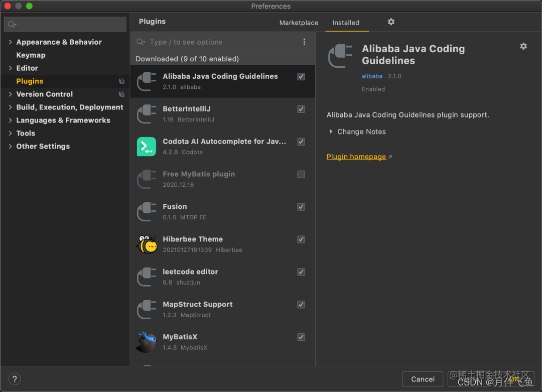Open the plugin detail gear settings icon
This screenshot has width=542, height=392.
(523, 46)
